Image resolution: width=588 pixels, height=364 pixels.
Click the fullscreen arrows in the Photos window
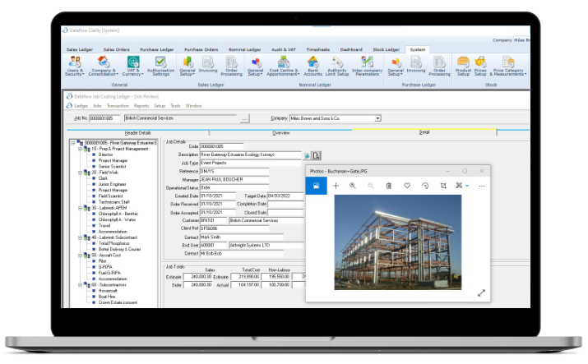point(481,293)
